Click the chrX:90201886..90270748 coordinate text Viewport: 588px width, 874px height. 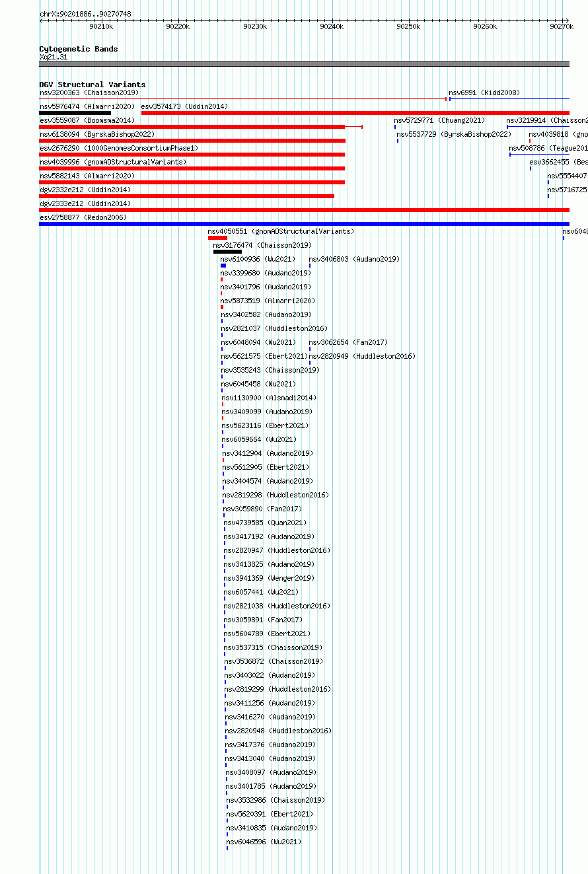85,14
